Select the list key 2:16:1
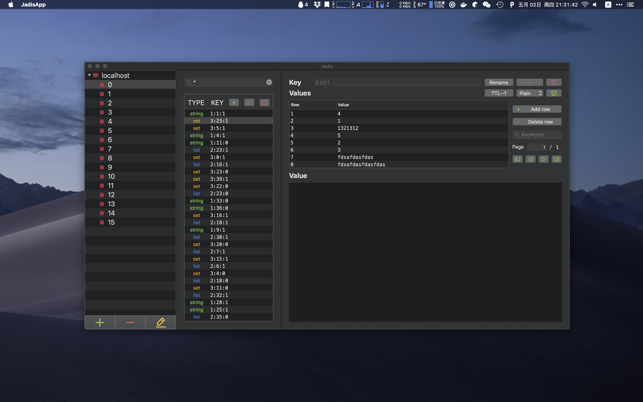 229,164
